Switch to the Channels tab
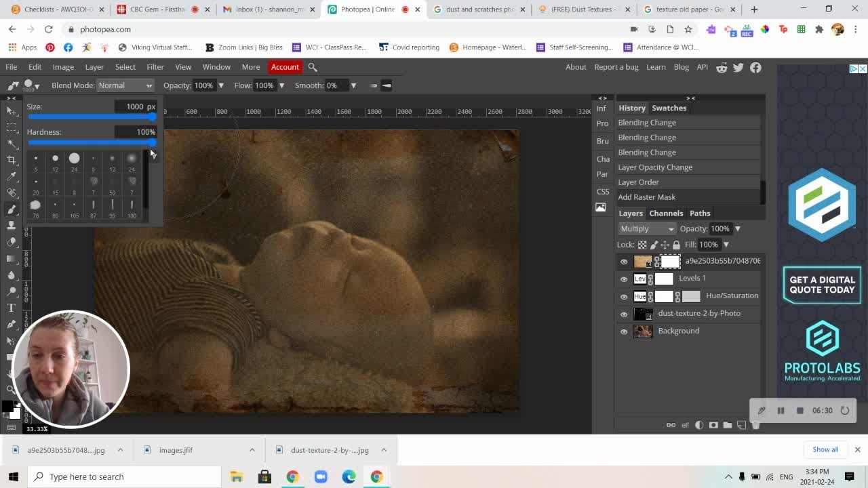 click(x=666, y=213)
